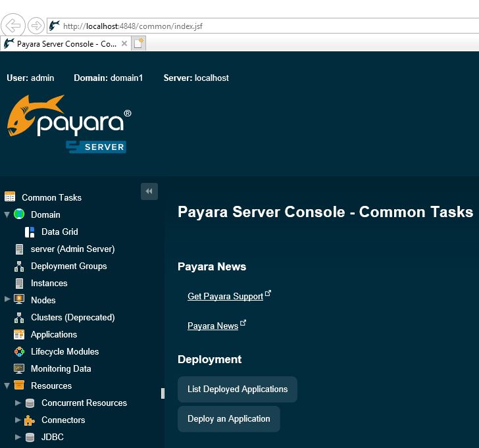This screenshot has height=448, width=479.
Task: Click the 'Server: localhost' text
Action: coord(196,78)
